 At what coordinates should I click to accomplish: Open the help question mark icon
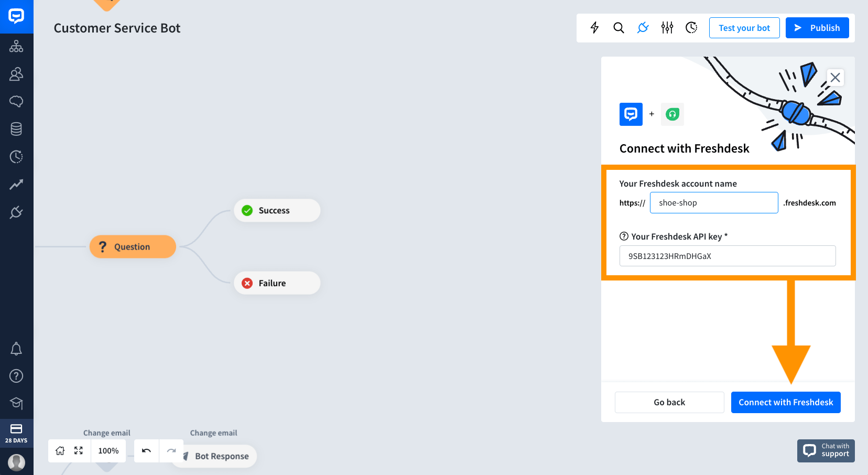16,376
